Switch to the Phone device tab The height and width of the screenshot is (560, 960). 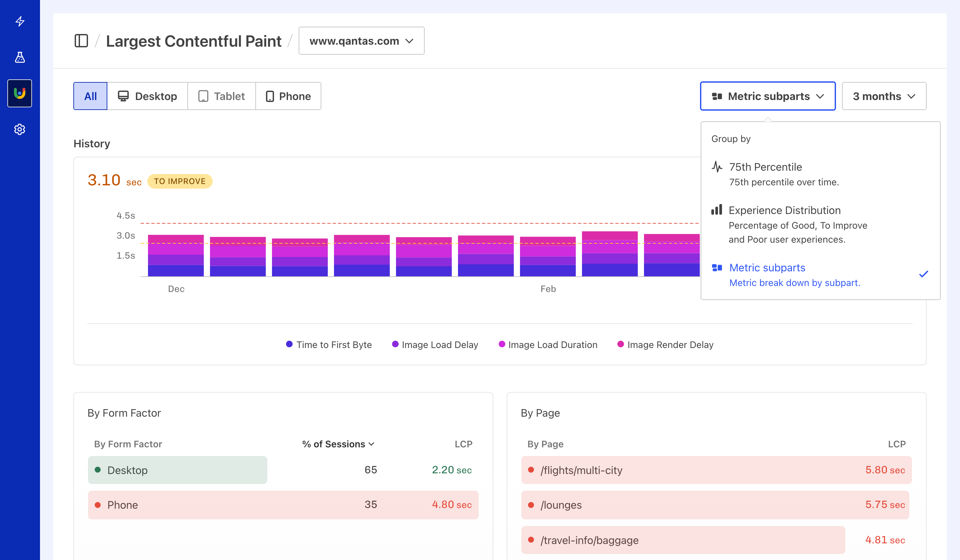point(288,96)
